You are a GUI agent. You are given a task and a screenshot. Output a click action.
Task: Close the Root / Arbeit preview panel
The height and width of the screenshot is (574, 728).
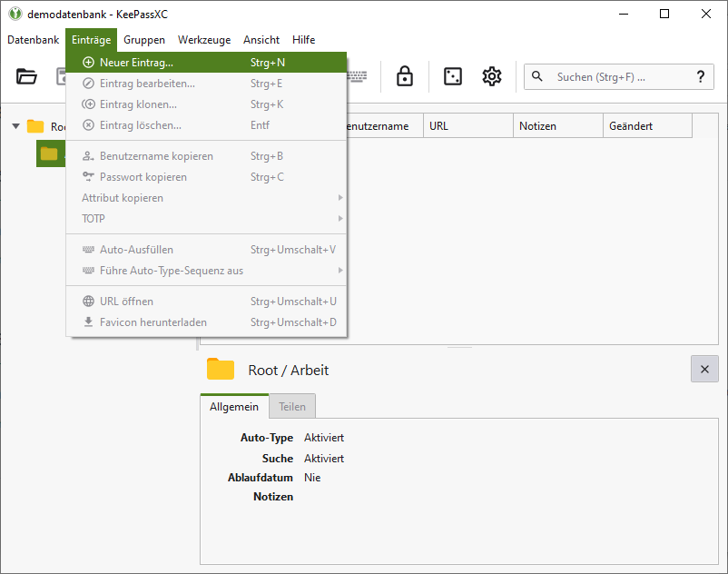click(x=704, y=369)
